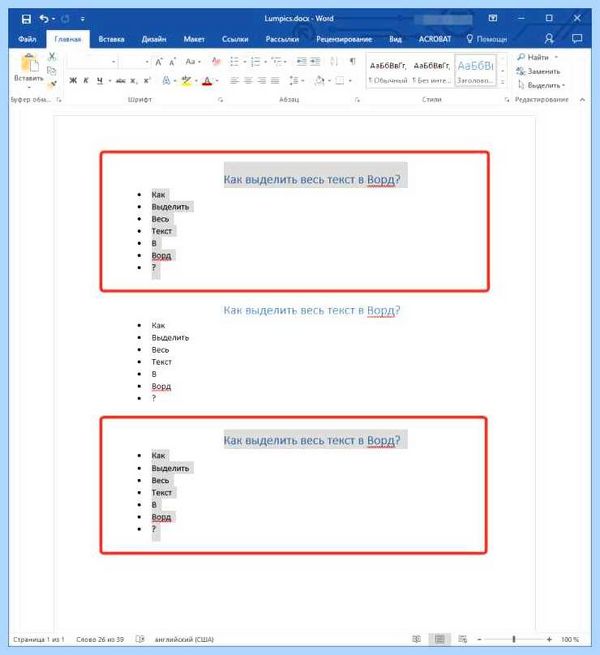Image resolution: width=600 pixels, height=655 pixels.
Task: Open the proofing check icon in status bar
Action: pos(140,639)
